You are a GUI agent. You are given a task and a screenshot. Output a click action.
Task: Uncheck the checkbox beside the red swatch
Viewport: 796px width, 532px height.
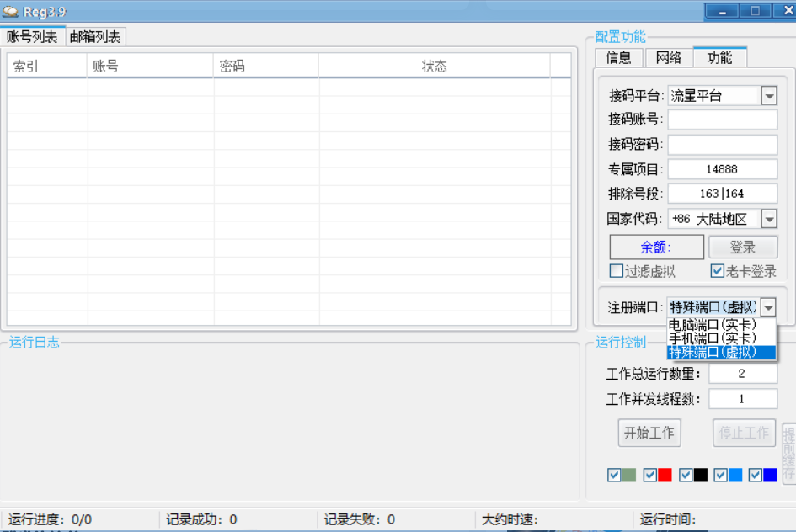click(x=649, y=475)
